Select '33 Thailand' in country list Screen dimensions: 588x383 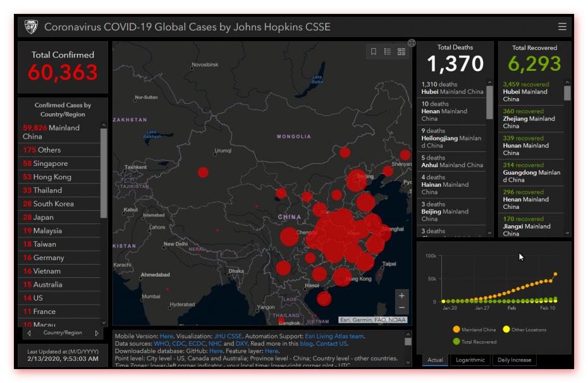tap(59, 191)
